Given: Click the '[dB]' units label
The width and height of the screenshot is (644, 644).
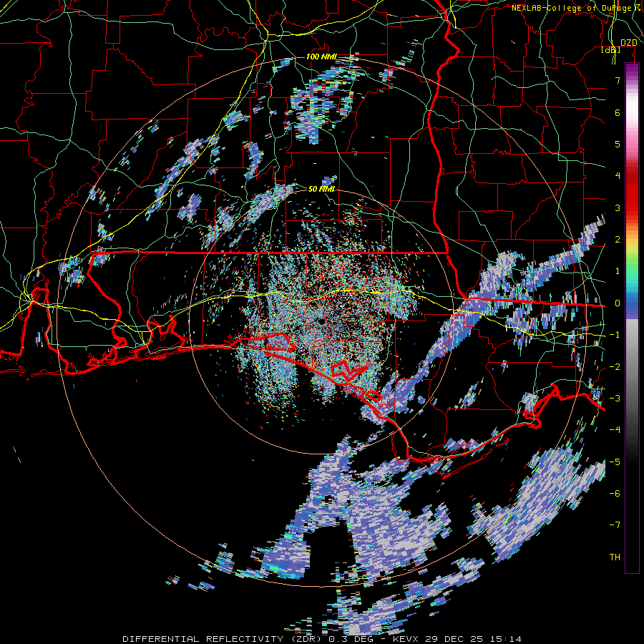Looking at the screenshot, I should click(611, 50).
